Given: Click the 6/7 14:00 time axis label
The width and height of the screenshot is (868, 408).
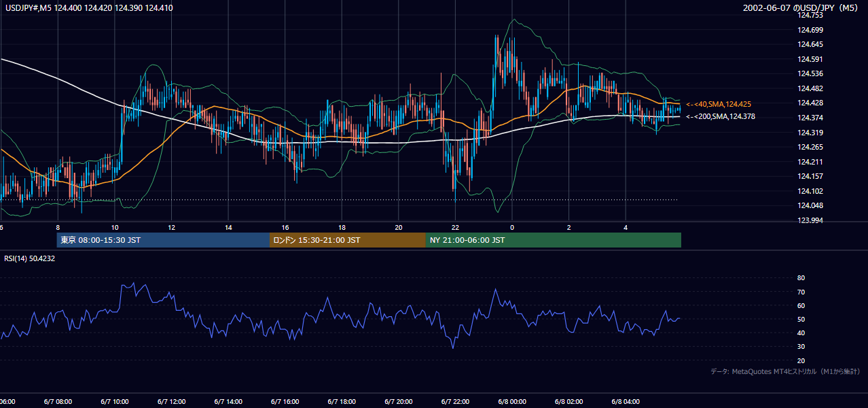Looking at the screenshot, I should pyautogui.click(x=228, y=402).
